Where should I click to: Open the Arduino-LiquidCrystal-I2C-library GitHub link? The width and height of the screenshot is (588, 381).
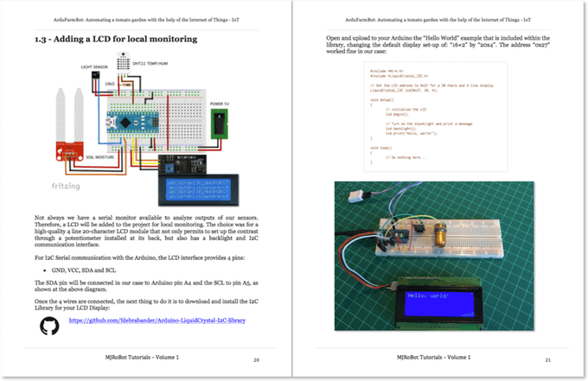click(x=157, y=321)
